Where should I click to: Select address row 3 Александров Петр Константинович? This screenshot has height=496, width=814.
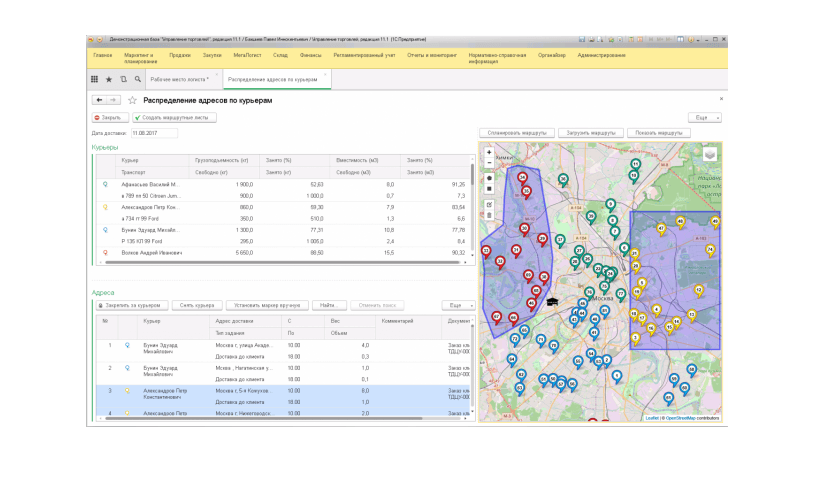tap(283, 397)
